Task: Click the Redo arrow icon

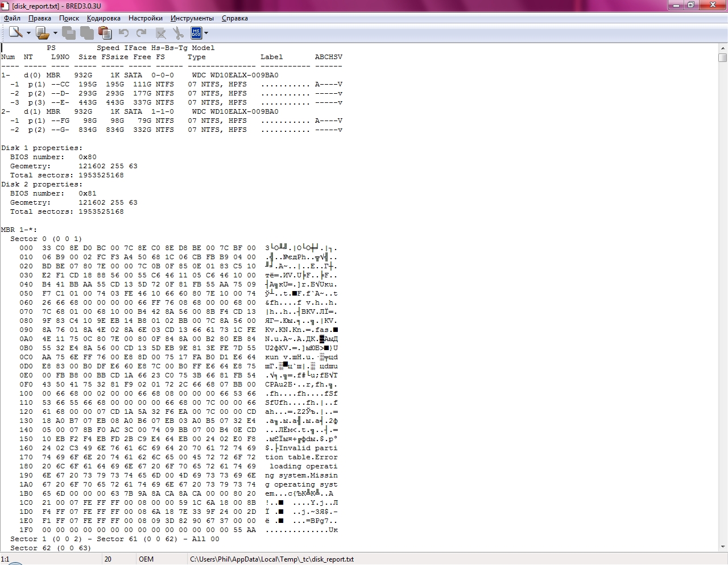Action: [142, 33]
